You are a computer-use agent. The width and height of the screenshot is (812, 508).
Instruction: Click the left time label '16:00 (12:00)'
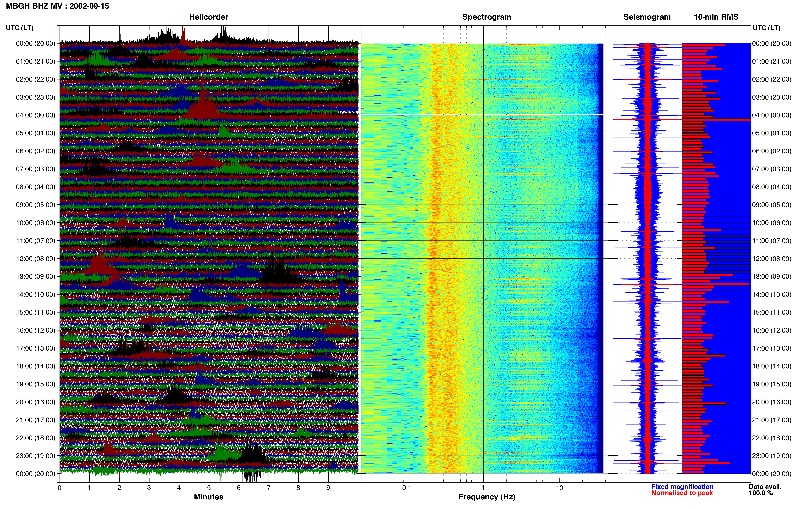(x=36, y=330)
